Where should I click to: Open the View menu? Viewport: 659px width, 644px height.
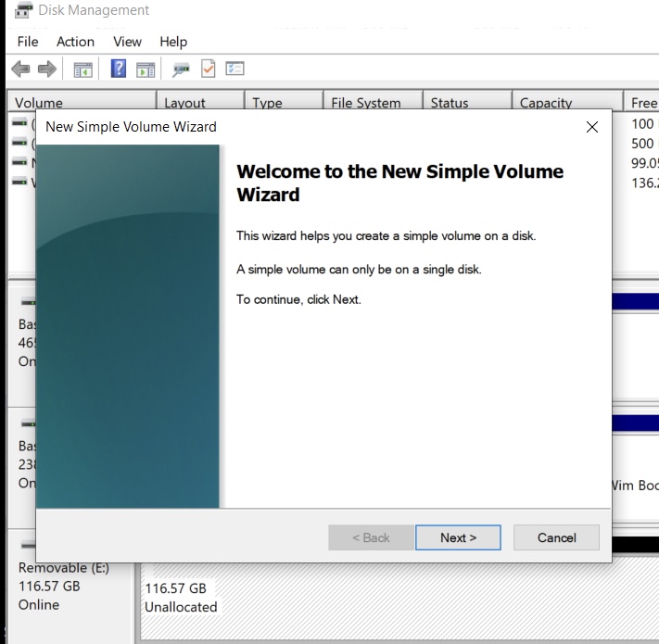127,42
